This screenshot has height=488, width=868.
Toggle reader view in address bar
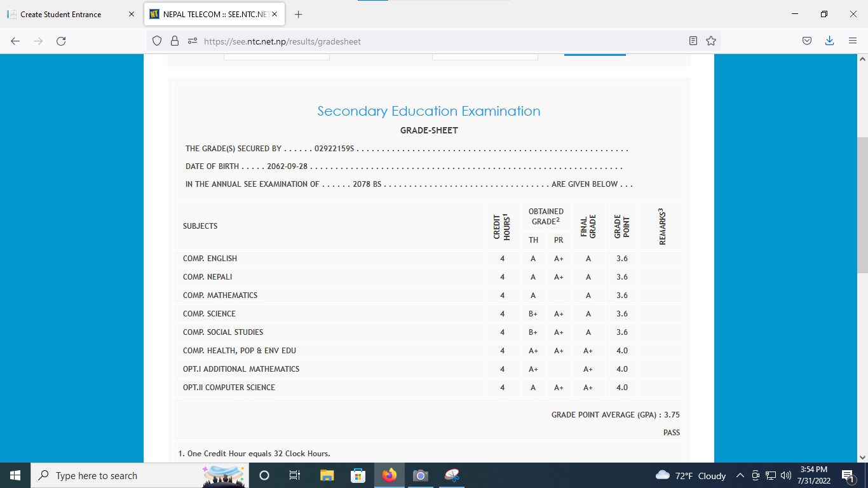click(x=693, y=41)
